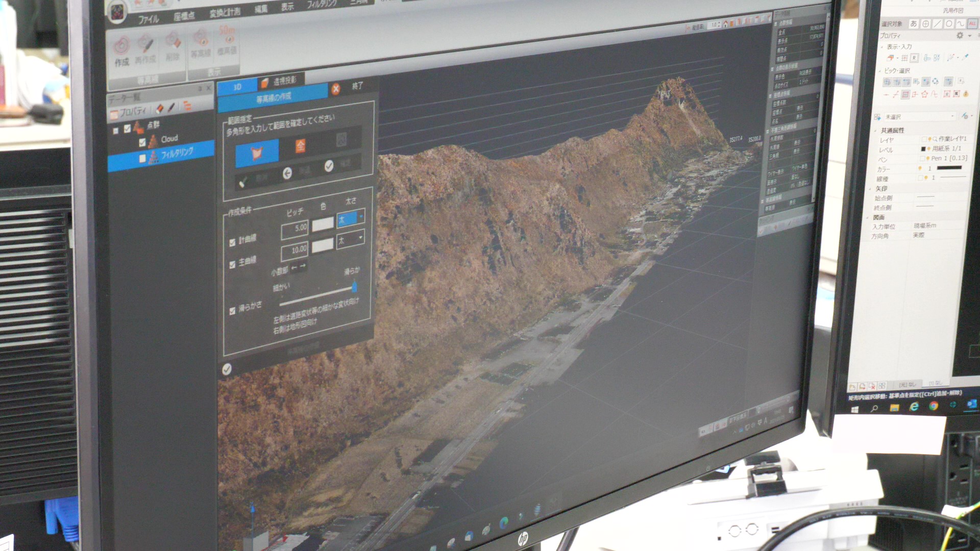Image resolution: width=980 pixels, height=551 pixels.
Task: Open the フィルタリング ribbon tab
Action: tap(322, 4)
